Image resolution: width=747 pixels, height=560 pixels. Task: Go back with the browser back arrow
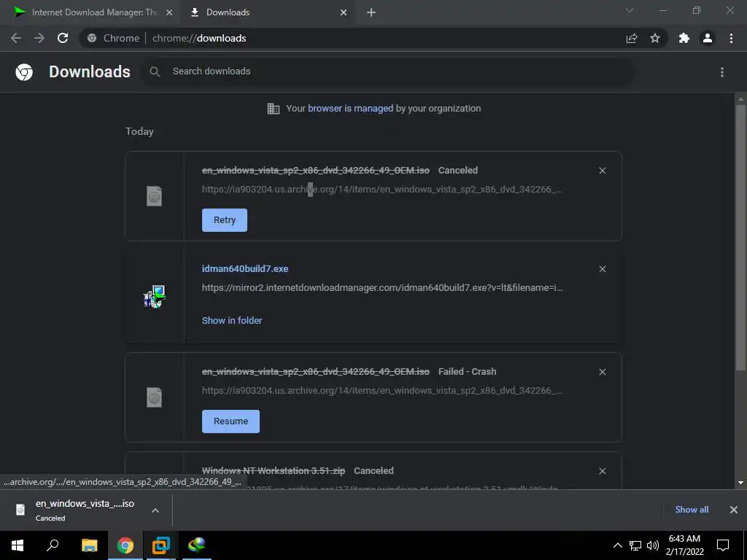click(x=16, y=38)
